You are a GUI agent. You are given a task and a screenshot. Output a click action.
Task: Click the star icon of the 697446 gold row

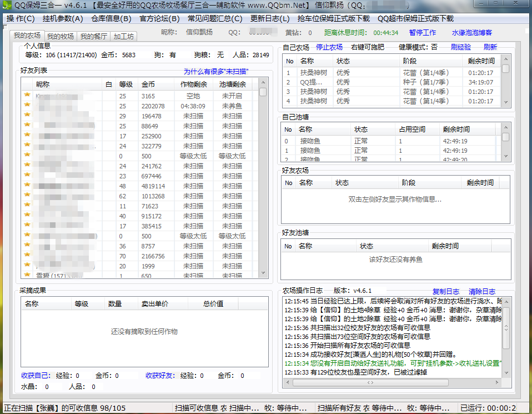click(x=27, y=175)
